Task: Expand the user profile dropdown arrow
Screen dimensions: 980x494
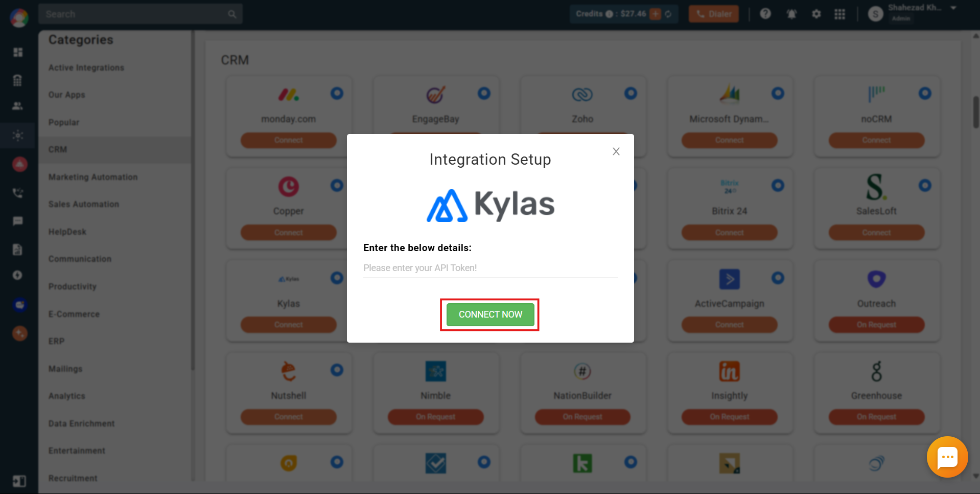Action: tap(953, 8)
